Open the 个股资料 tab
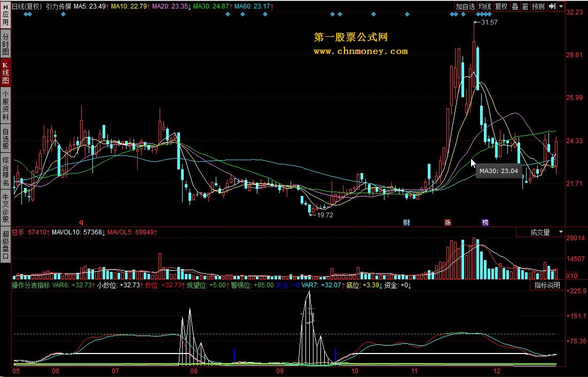588x377 pixels. pos(5,105)
